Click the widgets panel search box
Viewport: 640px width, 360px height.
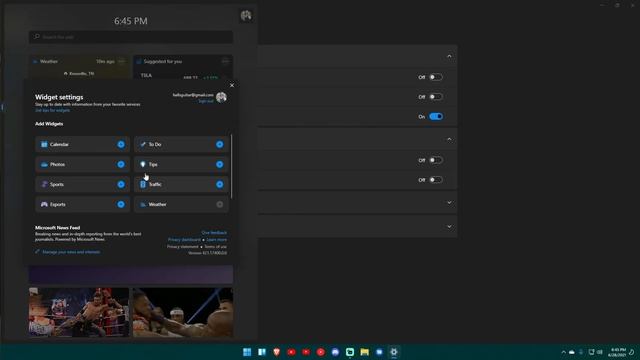131,37
